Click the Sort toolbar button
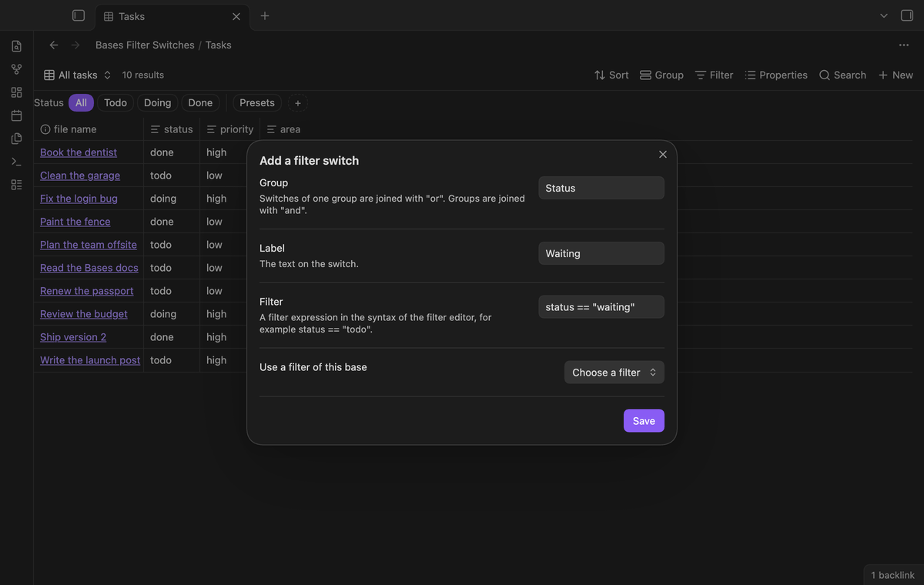 [611, 75]
